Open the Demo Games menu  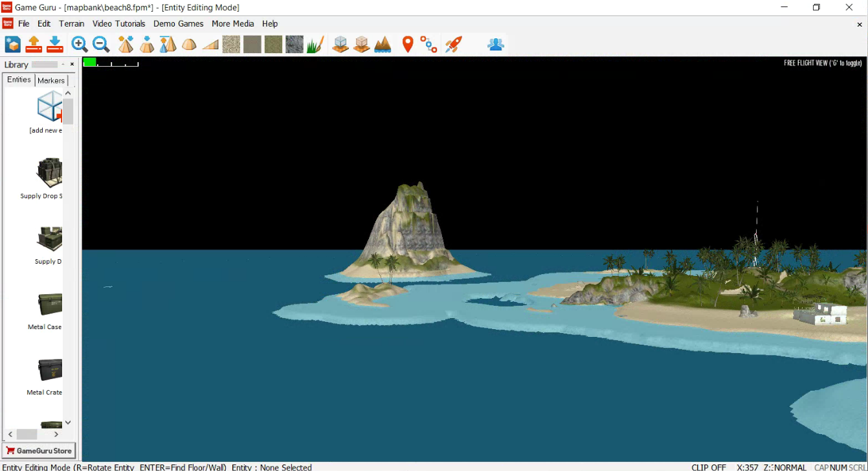coord(179,24)
